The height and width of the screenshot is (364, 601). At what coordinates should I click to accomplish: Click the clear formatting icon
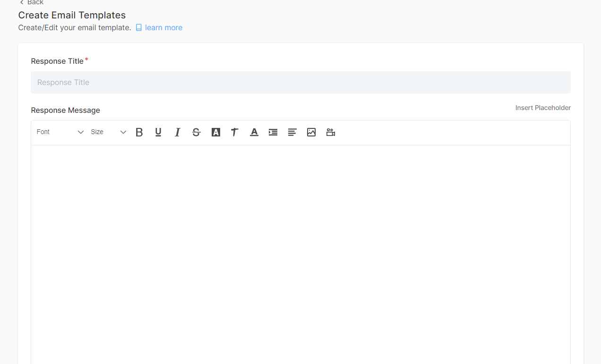pos(235,132)
